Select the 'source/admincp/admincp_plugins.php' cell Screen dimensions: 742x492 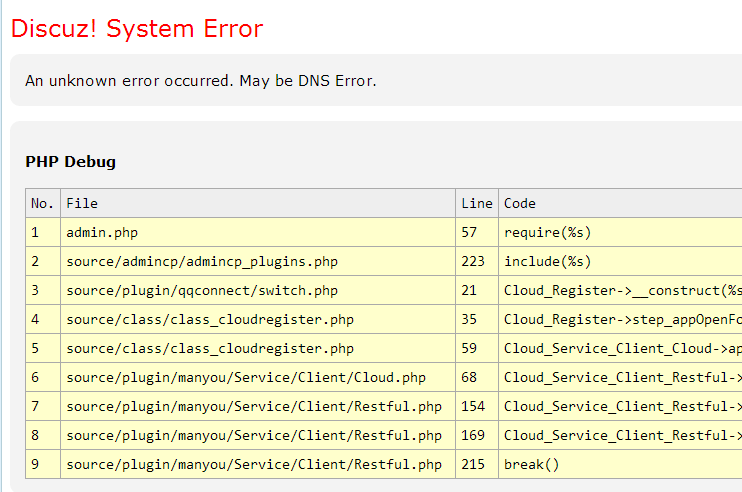tap(258, 261)
